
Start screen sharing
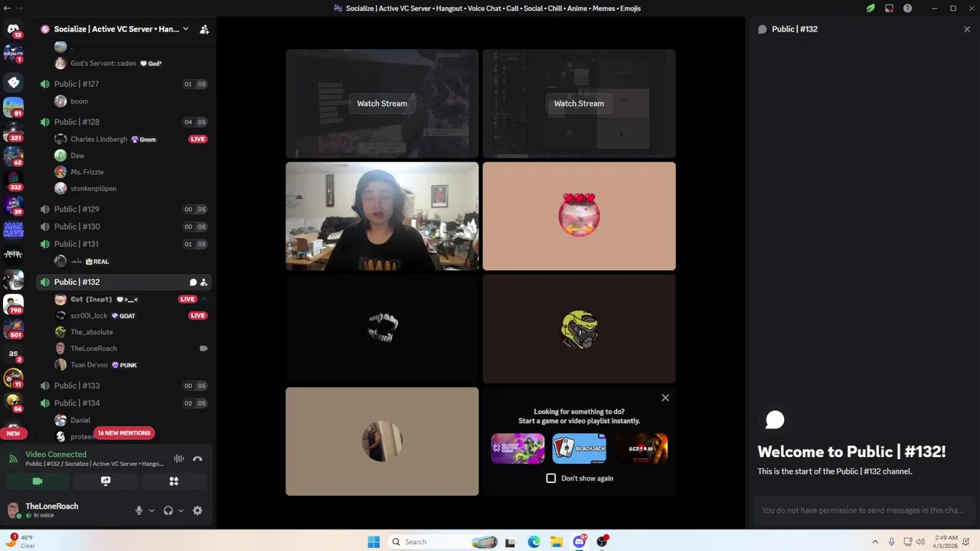(x=106, y=481)
